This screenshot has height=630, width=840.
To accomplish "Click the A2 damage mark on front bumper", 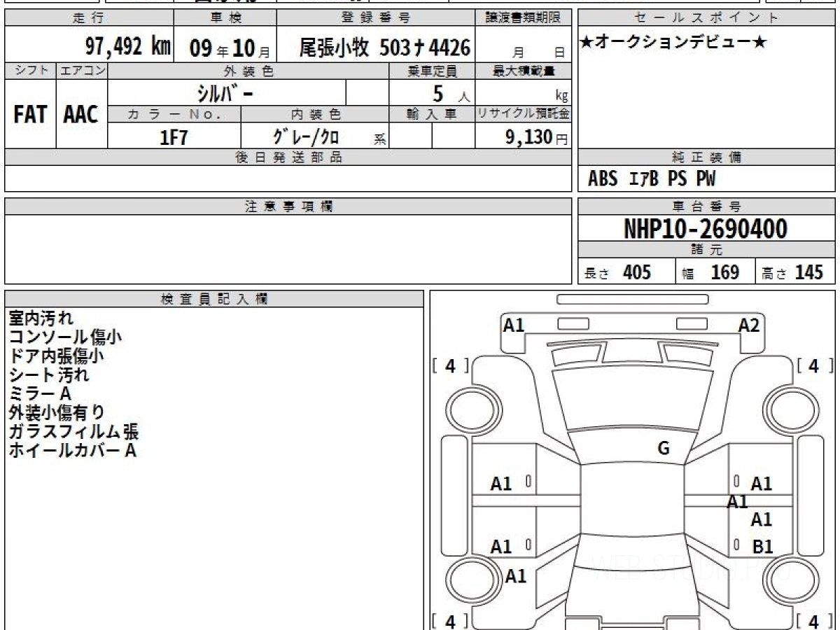I will point(749,325).
